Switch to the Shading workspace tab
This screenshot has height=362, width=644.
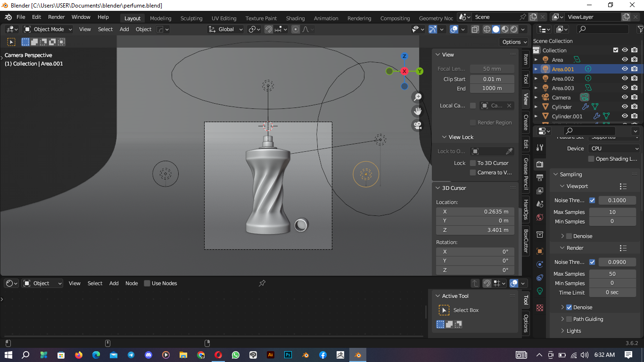[x=295, y=18]
